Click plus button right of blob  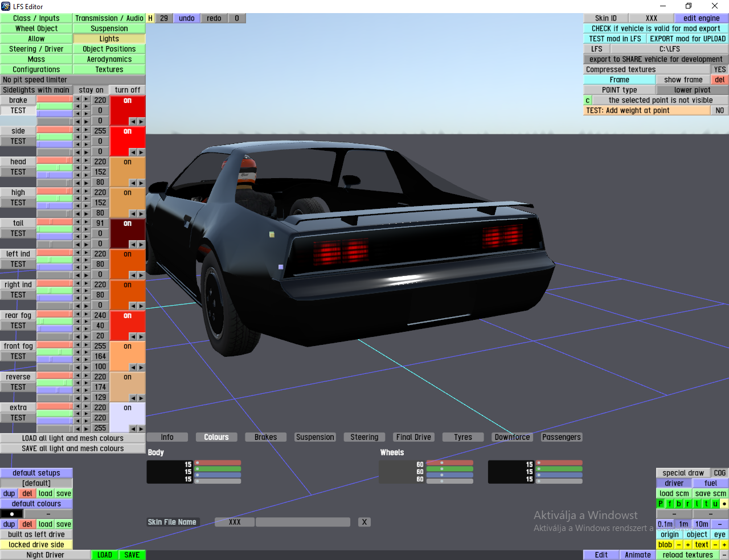[688, 545]
